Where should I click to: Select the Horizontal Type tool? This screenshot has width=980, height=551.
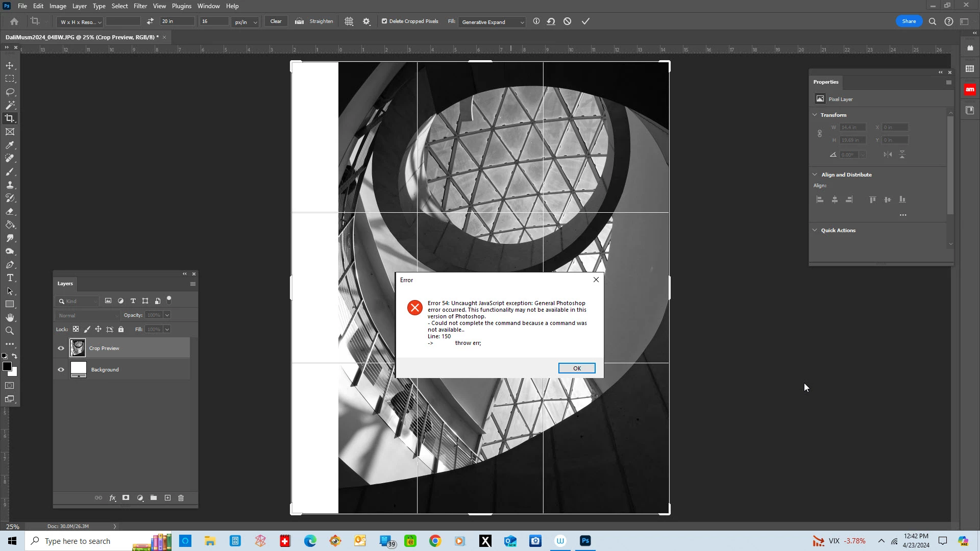tap(10, 278)
